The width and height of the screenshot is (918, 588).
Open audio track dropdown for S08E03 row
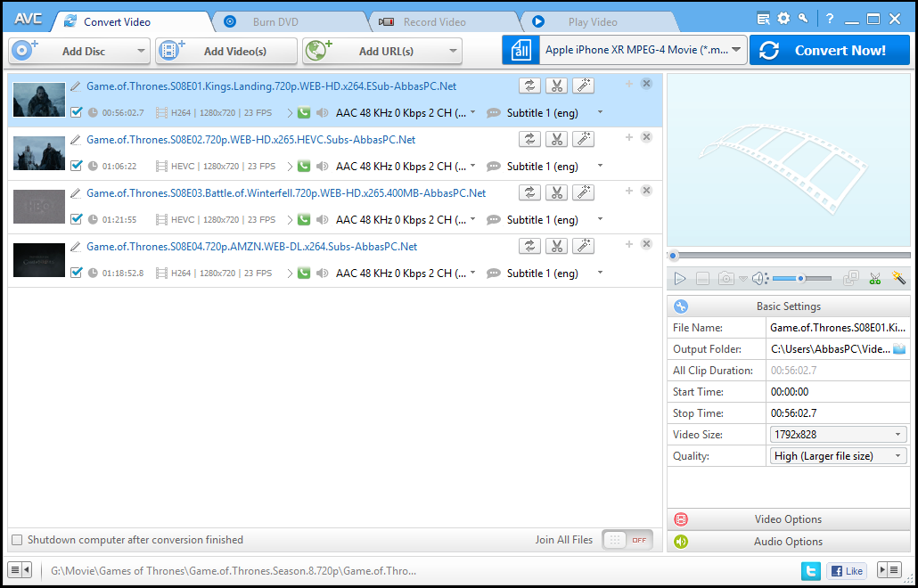[472, 219]
